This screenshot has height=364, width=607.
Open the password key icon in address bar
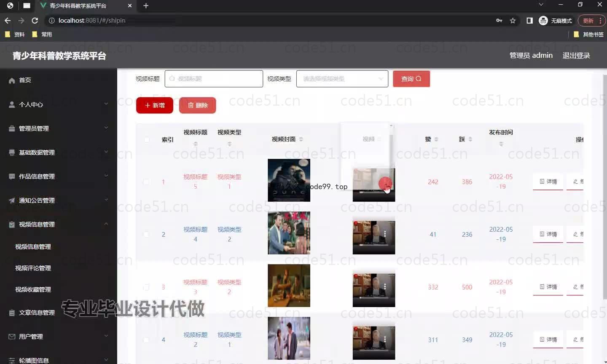(499, 20)
